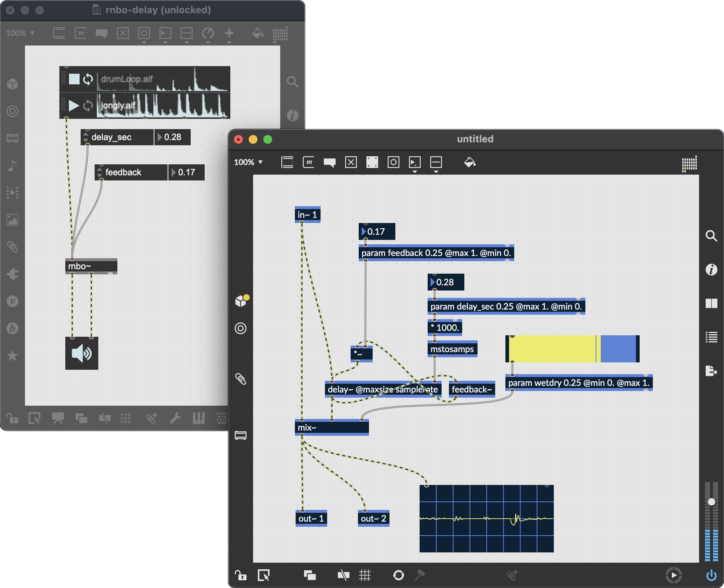
Task: Open the paperclip snippets icon
Action: pyautogui.click(x=241, y=379)
